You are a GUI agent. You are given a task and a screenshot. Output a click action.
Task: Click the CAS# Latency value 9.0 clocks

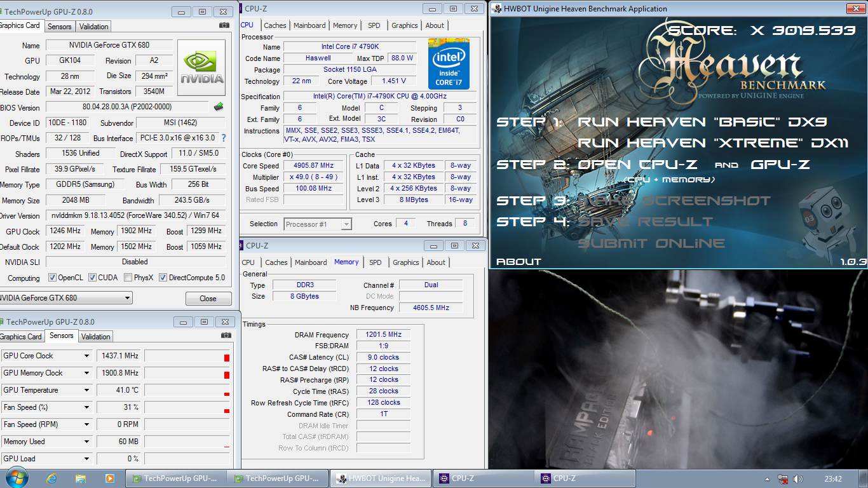[x=384, y=357]
